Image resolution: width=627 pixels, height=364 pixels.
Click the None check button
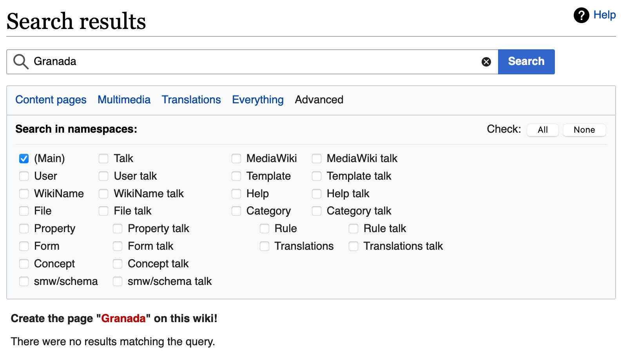coord(584,130)
